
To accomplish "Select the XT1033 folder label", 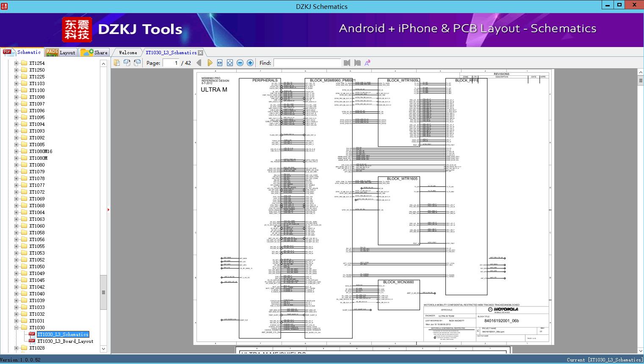I will coord(37,307).
